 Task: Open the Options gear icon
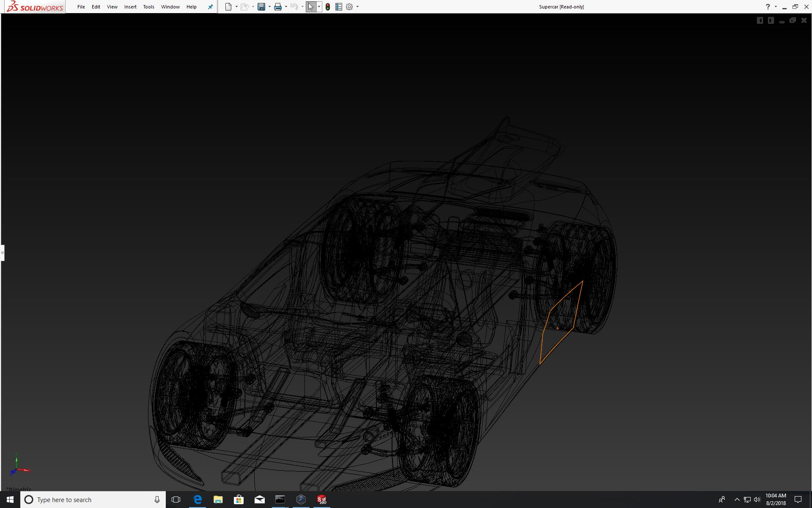(x=349, y=7)
